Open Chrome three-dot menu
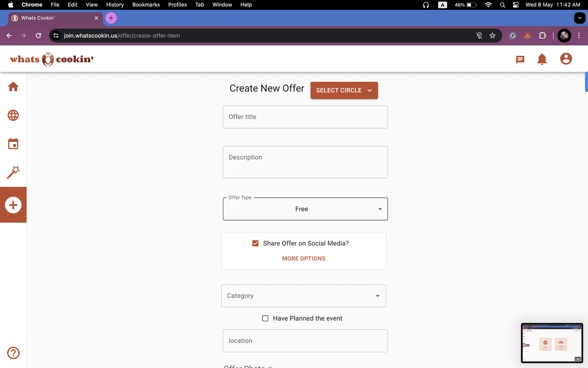The image size is (588, 368). (x=579, y=36)
